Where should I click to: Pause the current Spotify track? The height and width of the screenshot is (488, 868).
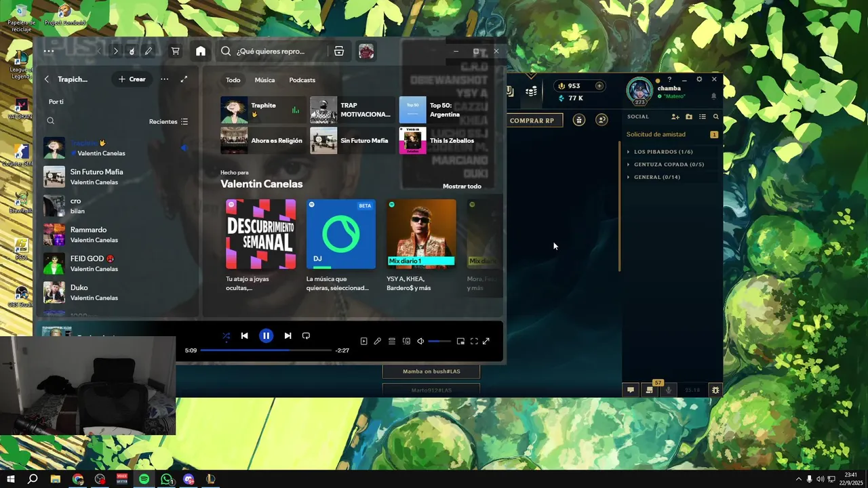266,335
